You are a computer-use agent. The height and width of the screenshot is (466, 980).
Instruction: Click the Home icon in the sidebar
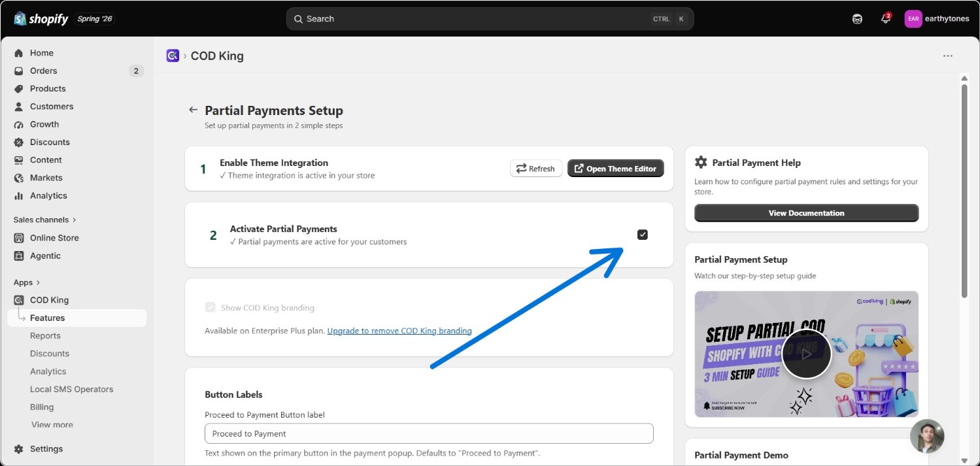pyautogui.click(x=18, y=53)
